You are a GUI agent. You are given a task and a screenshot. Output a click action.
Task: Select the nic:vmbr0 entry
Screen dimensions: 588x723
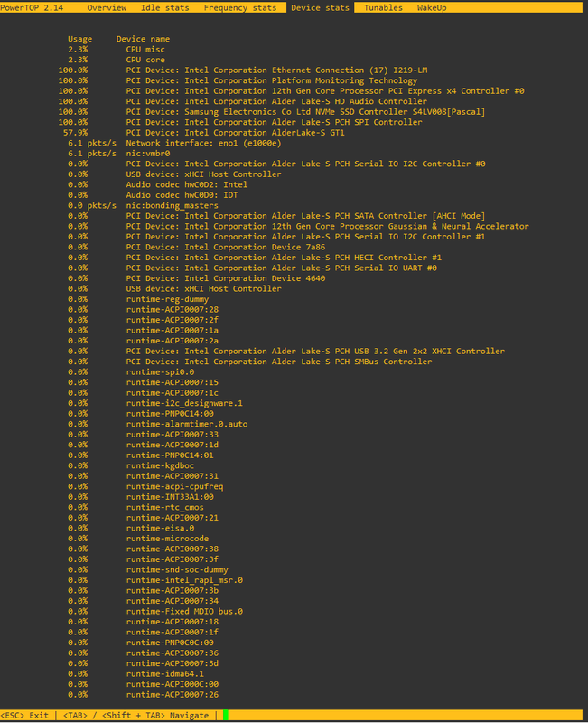click(148, 154)
